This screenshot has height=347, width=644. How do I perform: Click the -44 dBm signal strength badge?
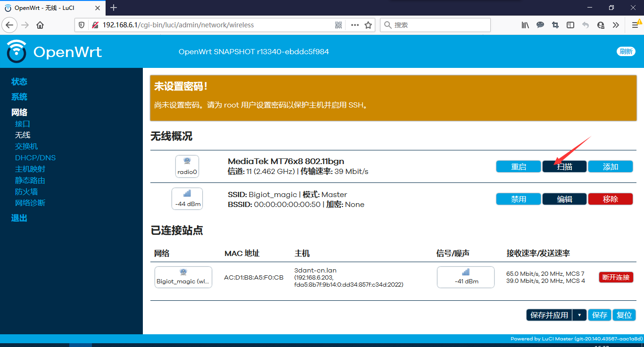pos(187,199)
